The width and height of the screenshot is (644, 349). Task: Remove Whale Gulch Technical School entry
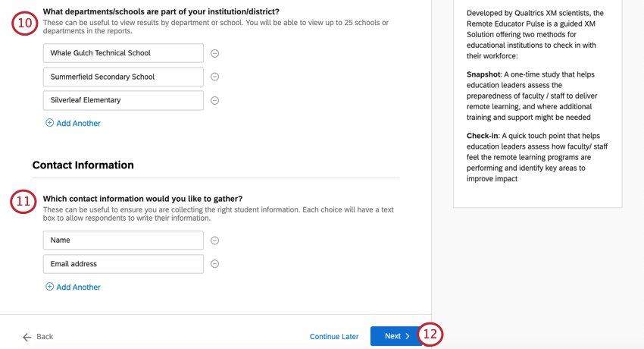tap(214, 53)
